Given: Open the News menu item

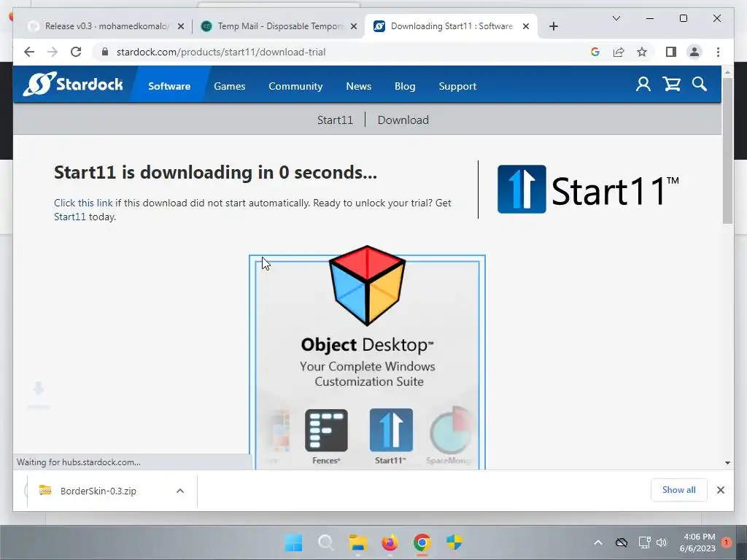Looking at the screenshot, I should [359, 86].
